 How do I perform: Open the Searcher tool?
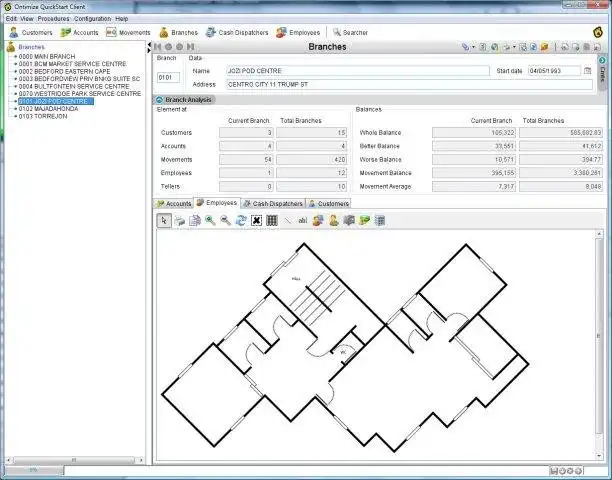pos(350,32)
